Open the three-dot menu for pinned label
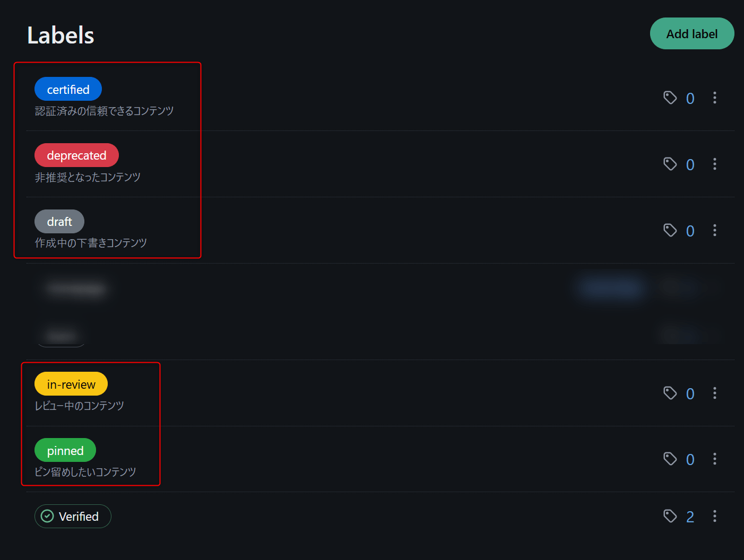Screen dimensions: 744x560 (715, 459)
